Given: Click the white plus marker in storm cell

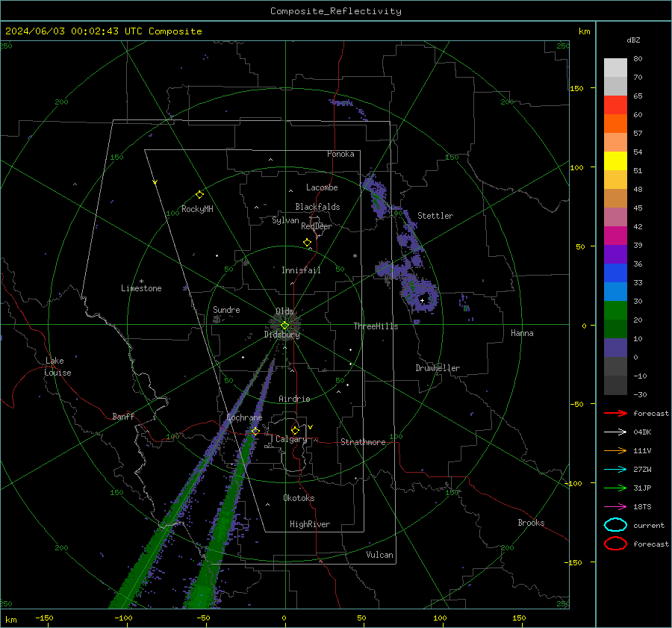Looking at the screenshot, I should pos(422,300).
